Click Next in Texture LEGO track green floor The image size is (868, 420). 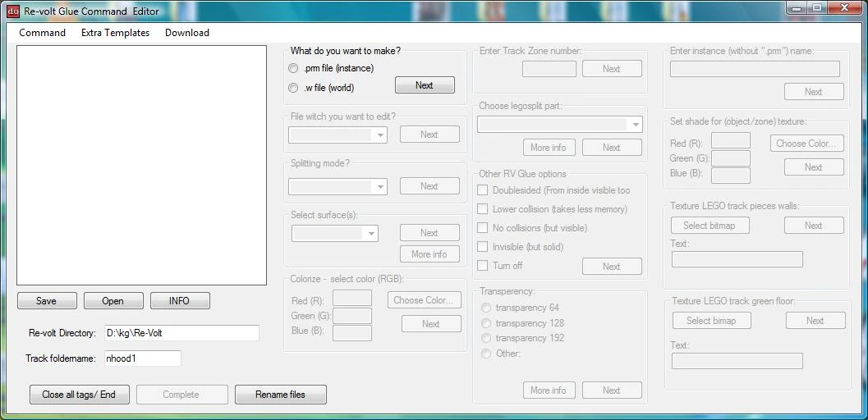point(816,321)
